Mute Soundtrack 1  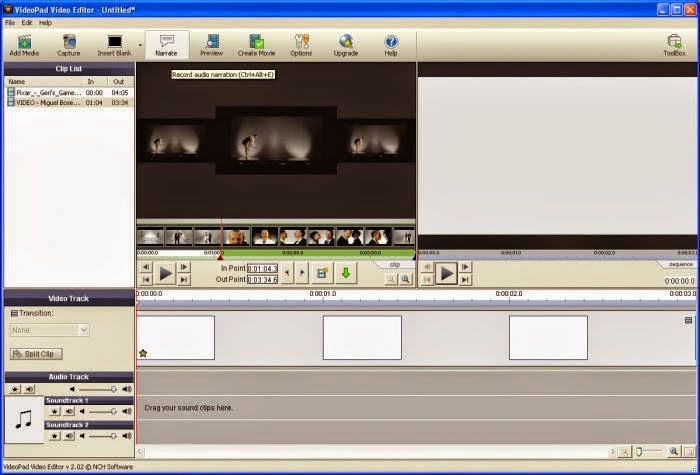tap(69, 412)
